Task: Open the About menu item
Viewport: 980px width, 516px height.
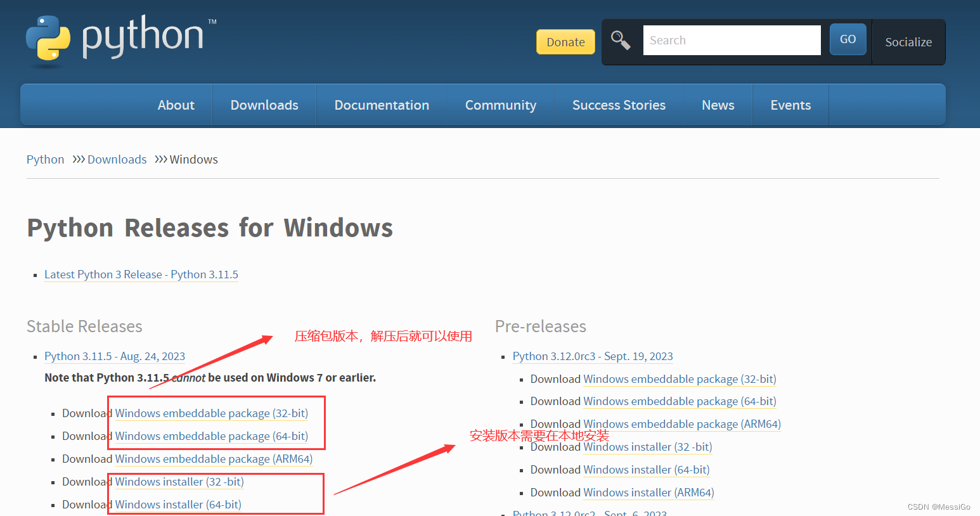Action: pyautogui.click(x=176, y=105)
